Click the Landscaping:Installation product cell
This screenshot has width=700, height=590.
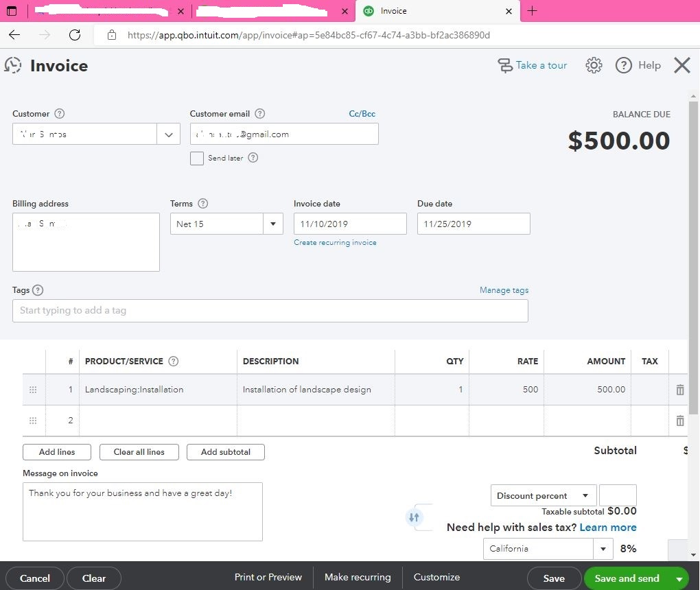pyautogui.click(x=158, y=390)
